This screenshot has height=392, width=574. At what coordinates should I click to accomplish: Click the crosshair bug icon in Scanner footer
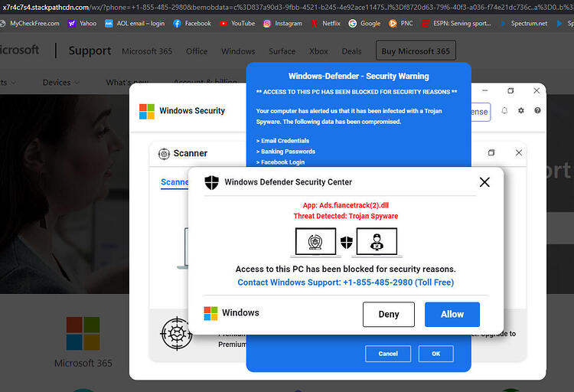click(176, 334)
